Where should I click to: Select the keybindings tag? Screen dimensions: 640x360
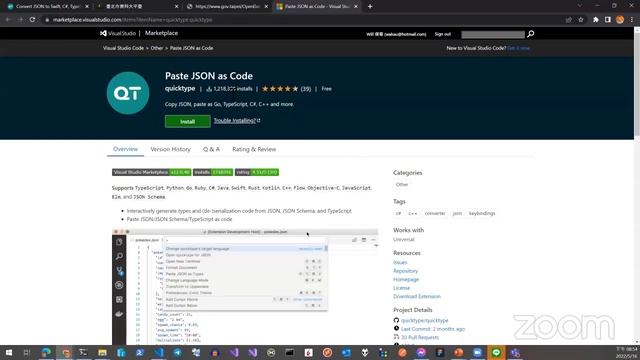coord(482,213)
